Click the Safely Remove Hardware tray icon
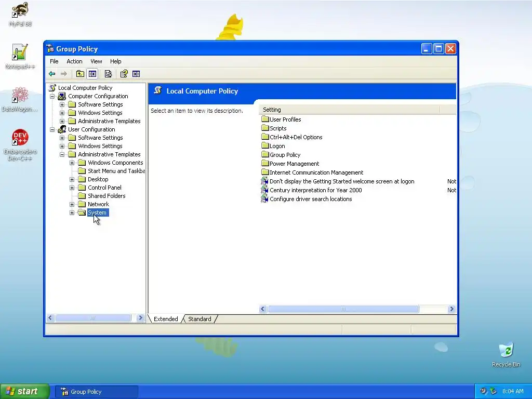 point(494,391)
